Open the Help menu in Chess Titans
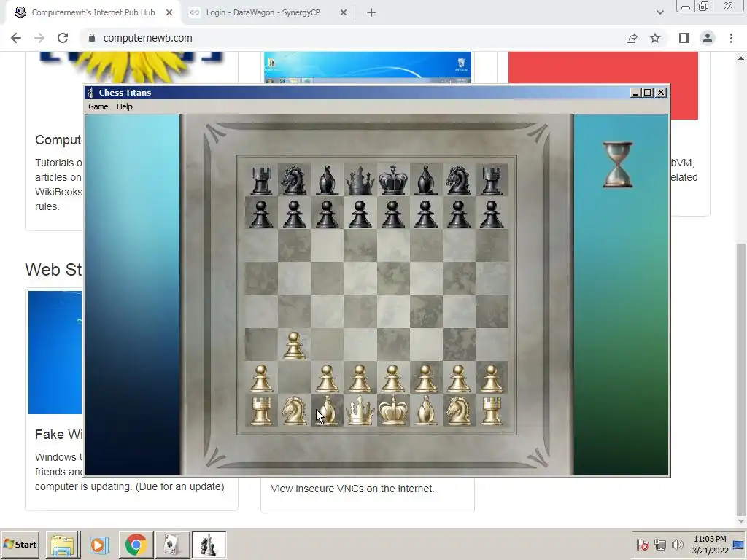This screenshot has width=747, height=560. coord(124,106)
